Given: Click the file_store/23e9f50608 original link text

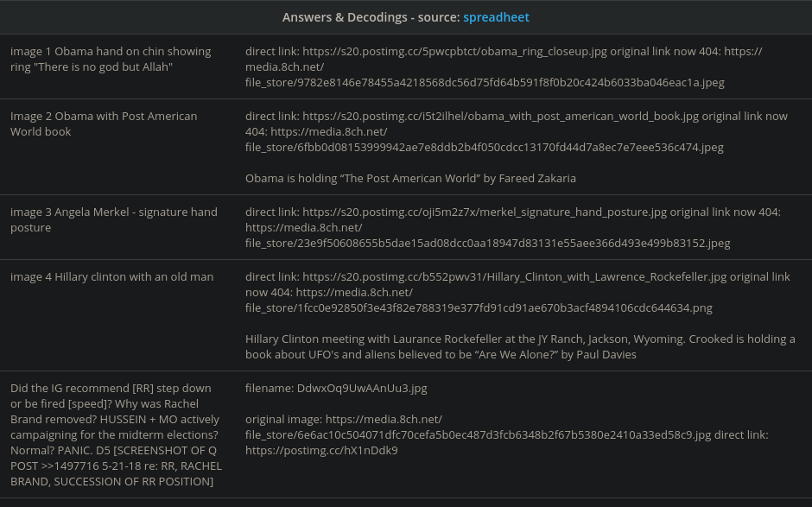Looking at the screenshot, I should tap(487, 243).
